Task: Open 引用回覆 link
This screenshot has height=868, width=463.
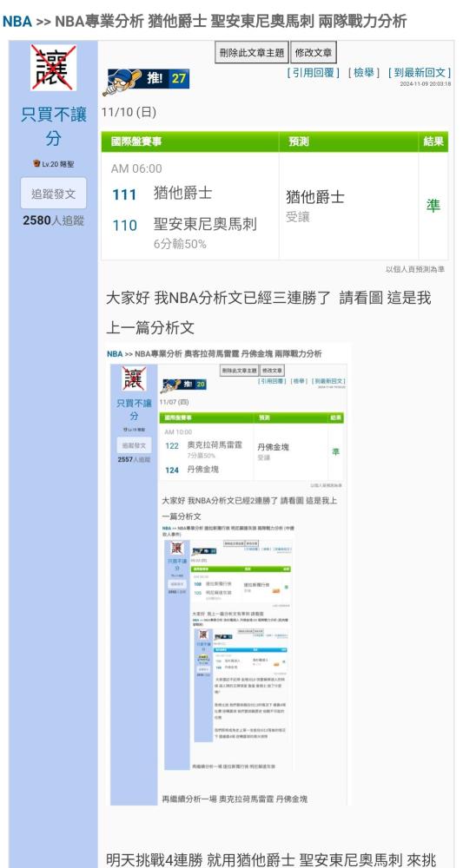Action: (x=313, y=73)
